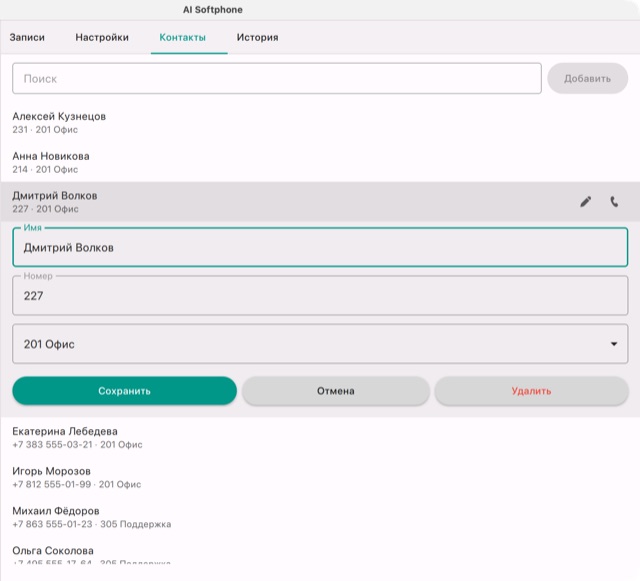This screenshot has width=640, height=581.
Task: Select the Контакты tab
Action: [x=182, y=37]
